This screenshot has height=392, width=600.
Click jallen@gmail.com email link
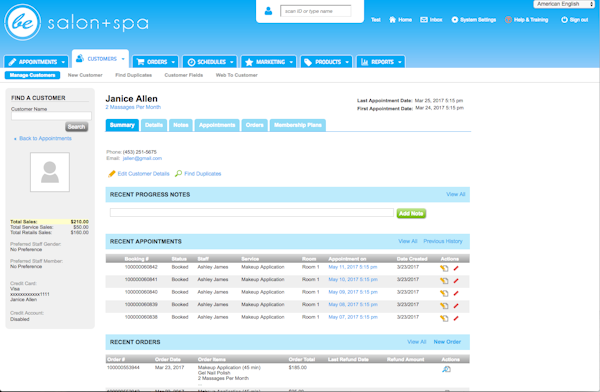(x=142, y=158)
